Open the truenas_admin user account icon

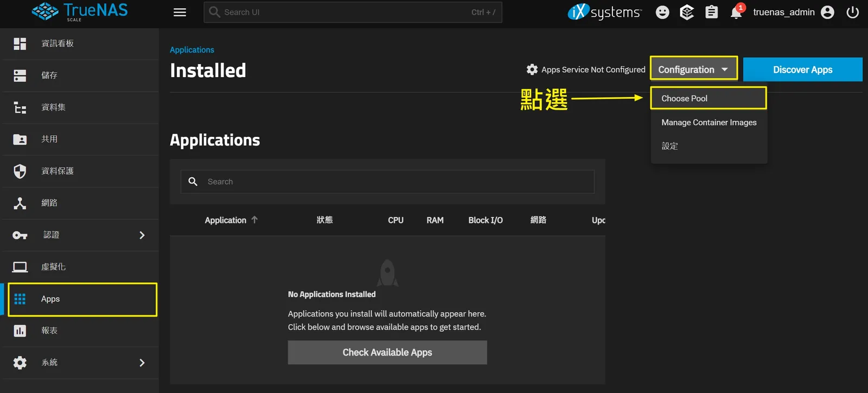pos(827,12)
